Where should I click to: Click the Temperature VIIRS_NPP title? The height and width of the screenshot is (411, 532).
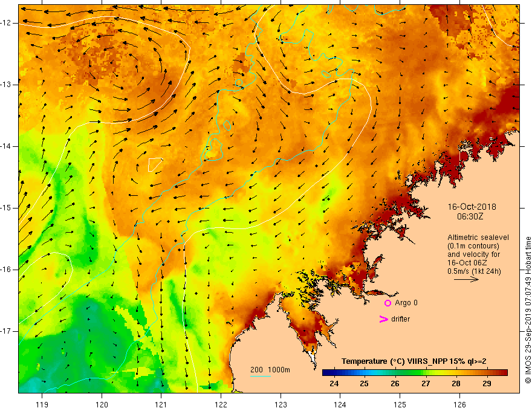[414, 361]
